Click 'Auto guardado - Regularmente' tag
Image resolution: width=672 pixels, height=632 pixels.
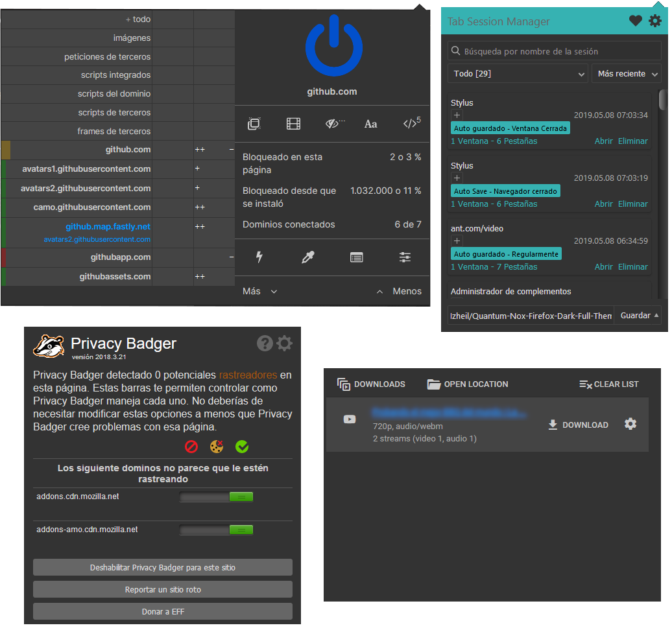(x=506, y=254)
